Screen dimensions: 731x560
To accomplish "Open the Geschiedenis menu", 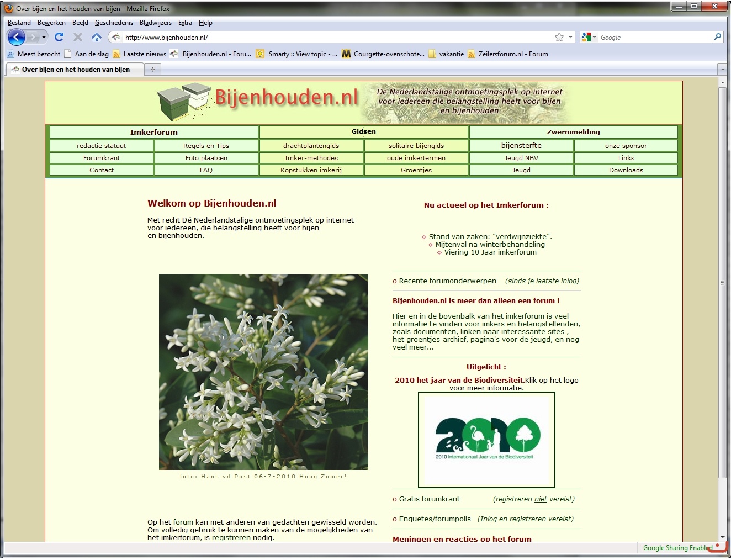I will (x=114, y=23).
